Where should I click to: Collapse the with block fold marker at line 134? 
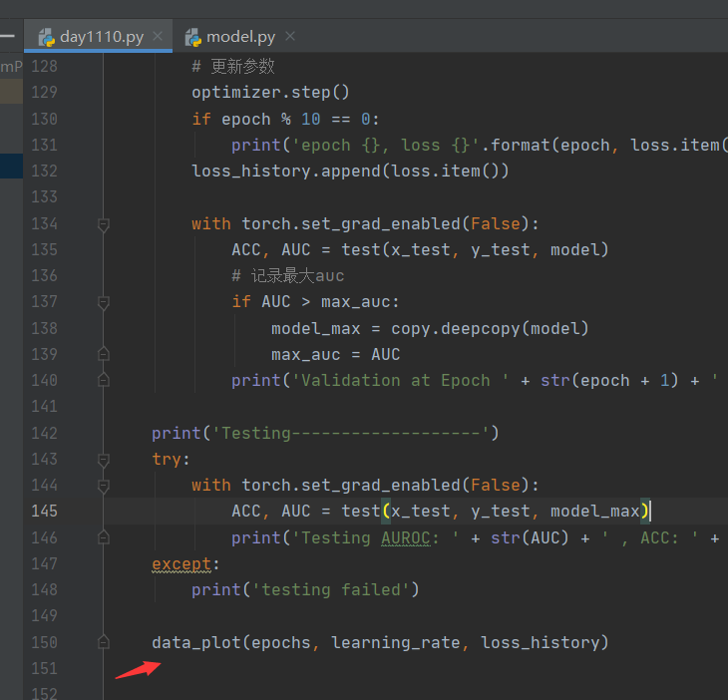coord(104,225)
